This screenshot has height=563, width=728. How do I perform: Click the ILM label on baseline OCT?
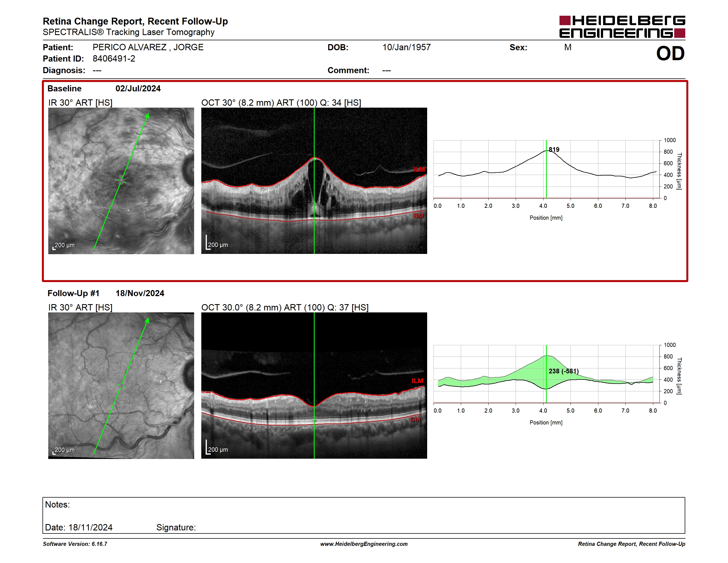pyautogui.click(x=419, y=169)
